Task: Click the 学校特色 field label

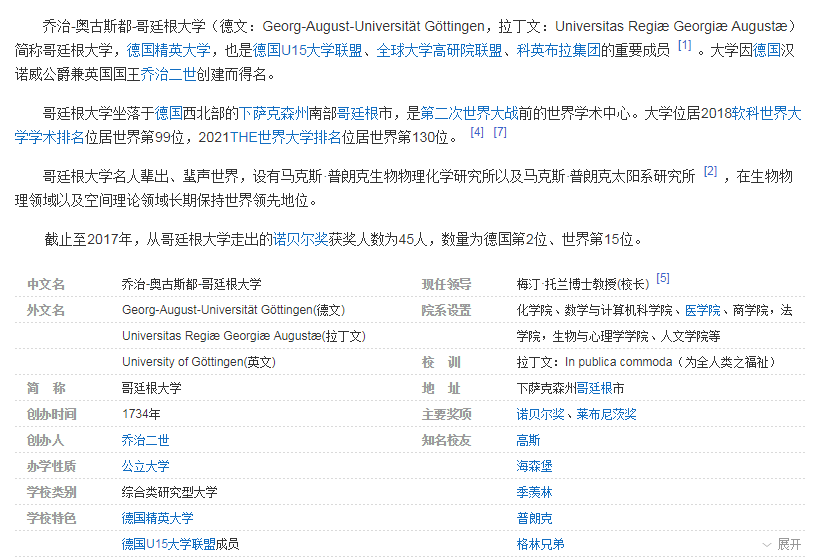Action: pyautogui.click(x=52, y=518)
